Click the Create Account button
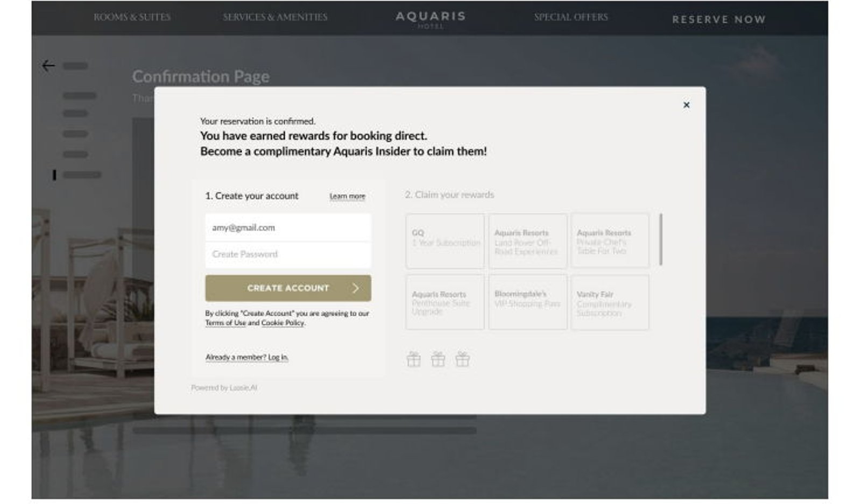The width and height of the screenshot is (861, 504). coord(288,288)
